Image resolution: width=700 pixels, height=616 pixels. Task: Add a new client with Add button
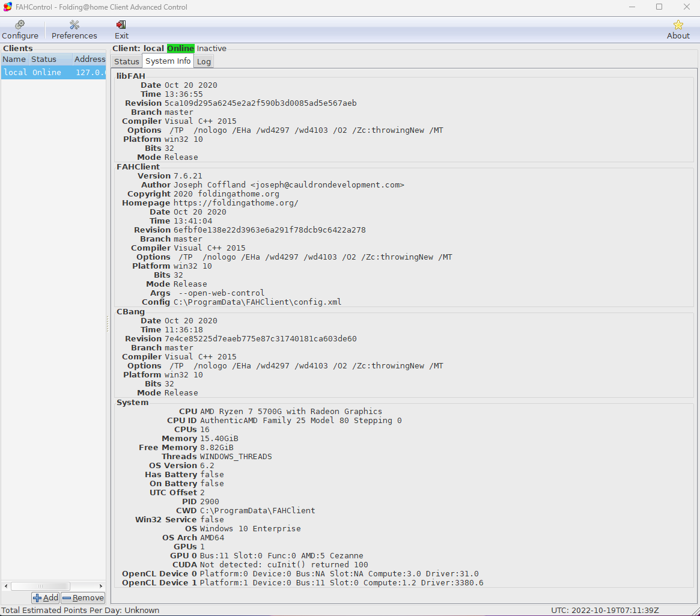click(x=46, y=598)
